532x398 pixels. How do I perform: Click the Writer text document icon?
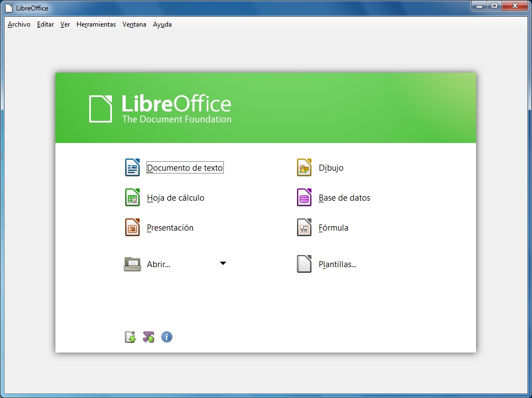tap(132, 167)
